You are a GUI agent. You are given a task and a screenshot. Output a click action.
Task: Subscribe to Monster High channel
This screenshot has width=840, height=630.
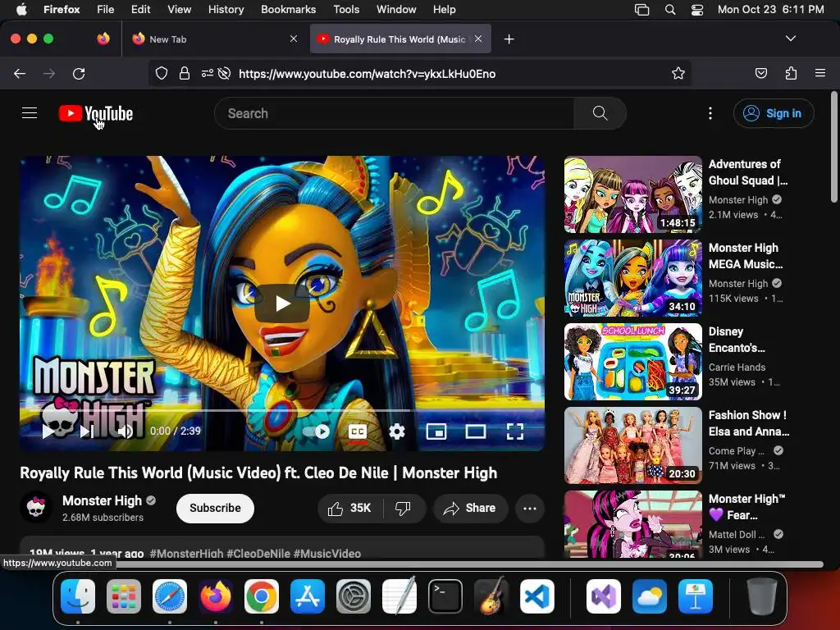pos(215,508)
